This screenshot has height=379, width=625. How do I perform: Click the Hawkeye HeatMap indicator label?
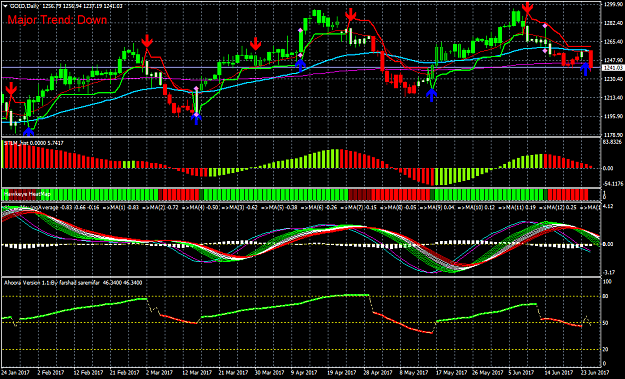point(27,194)
